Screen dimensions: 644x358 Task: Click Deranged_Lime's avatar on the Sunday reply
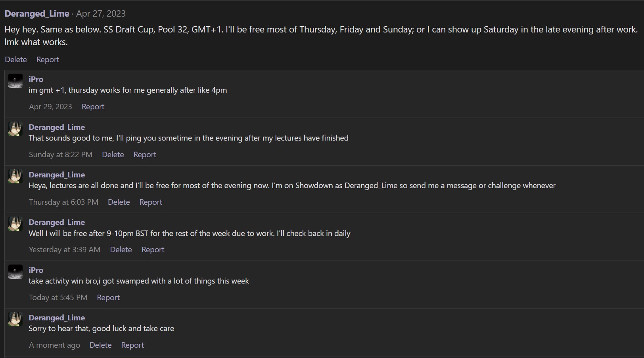(x=15, y=129)
